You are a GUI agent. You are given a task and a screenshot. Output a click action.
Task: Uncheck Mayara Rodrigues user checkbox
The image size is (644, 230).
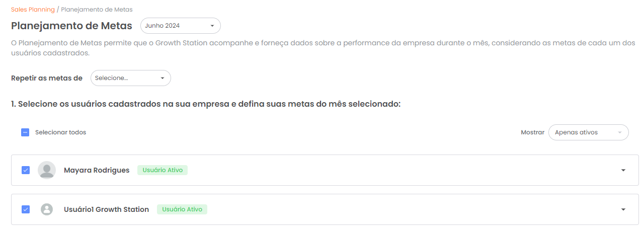[x=26, y=170]
